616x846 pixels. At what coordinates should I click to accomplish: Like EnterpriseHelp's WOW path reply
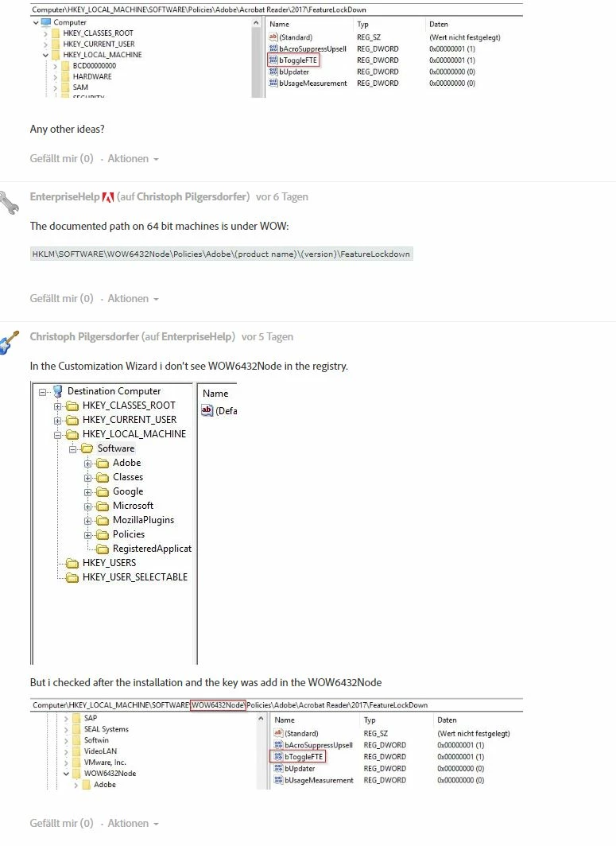(61, 298)
